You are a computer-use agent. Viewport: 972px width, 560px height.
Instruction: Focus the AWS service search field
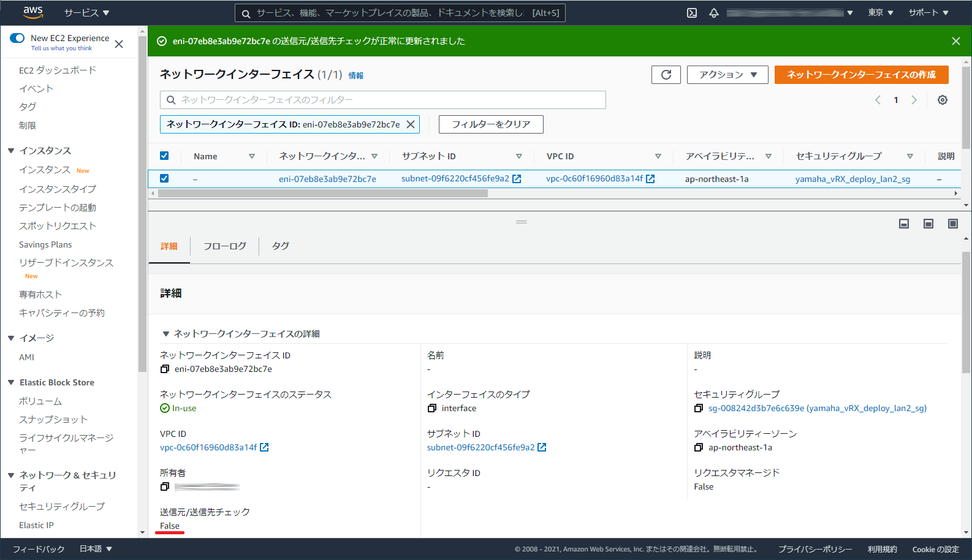coord(400,13)
